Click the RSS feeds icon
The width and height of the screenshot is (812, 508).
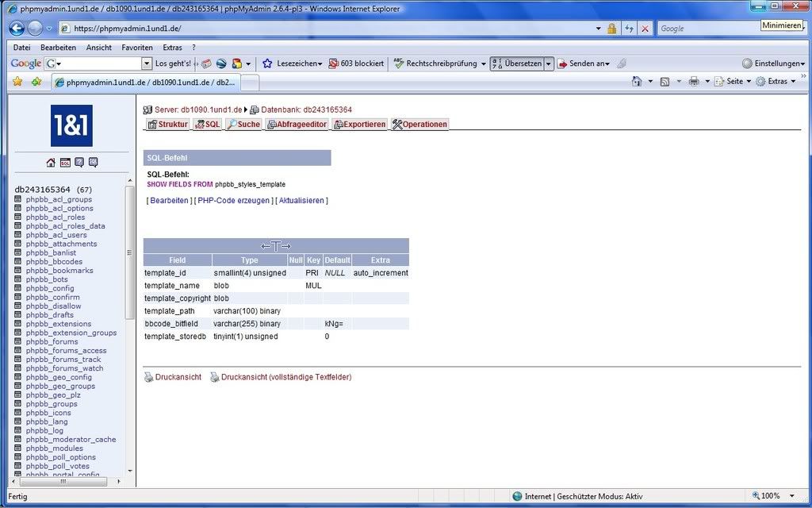tap(665, 82)
